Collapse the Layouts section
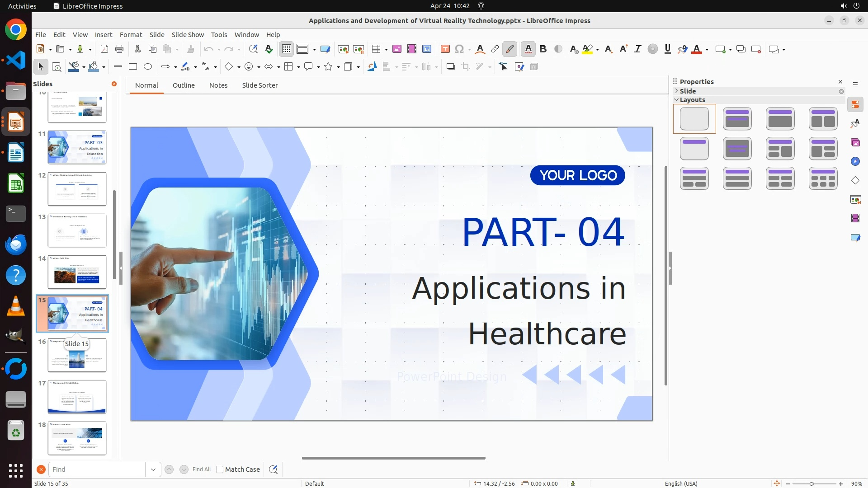868x488 pixels. [677, 100]
